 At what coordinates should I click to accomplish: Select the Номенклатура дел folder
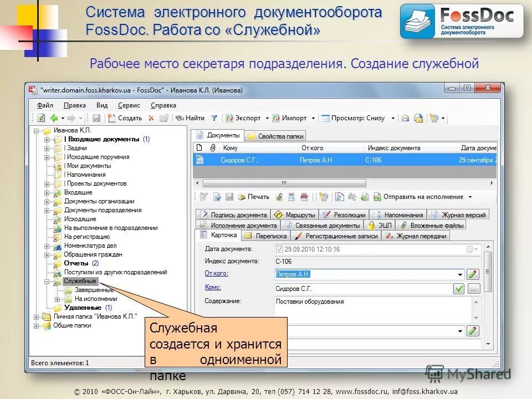click(x=90, y=245)
